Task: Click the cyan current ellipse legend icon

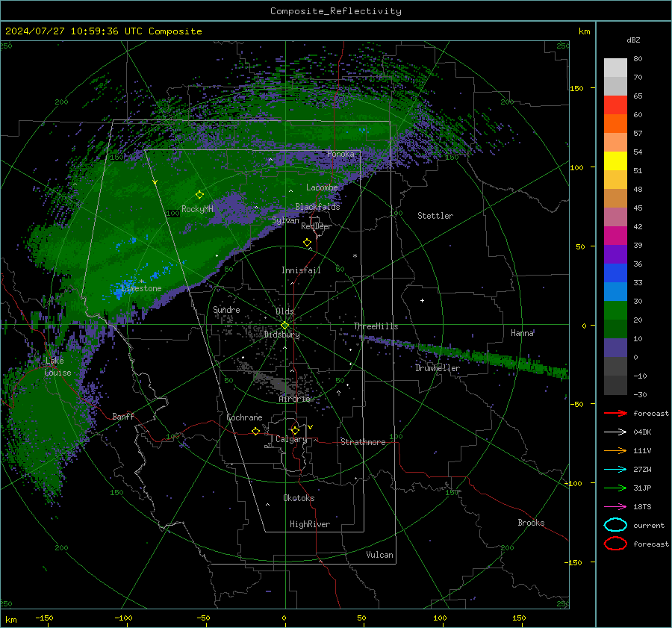Action: tap(615, 525)
